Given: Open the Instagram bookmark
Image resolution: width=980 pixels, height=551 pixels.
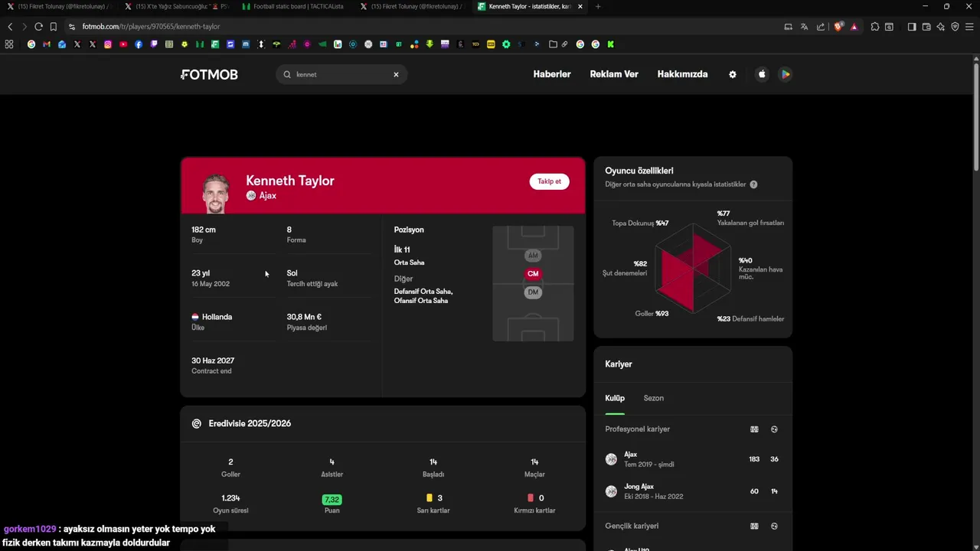Looking at the screenshot, I should tap(108, 44).
